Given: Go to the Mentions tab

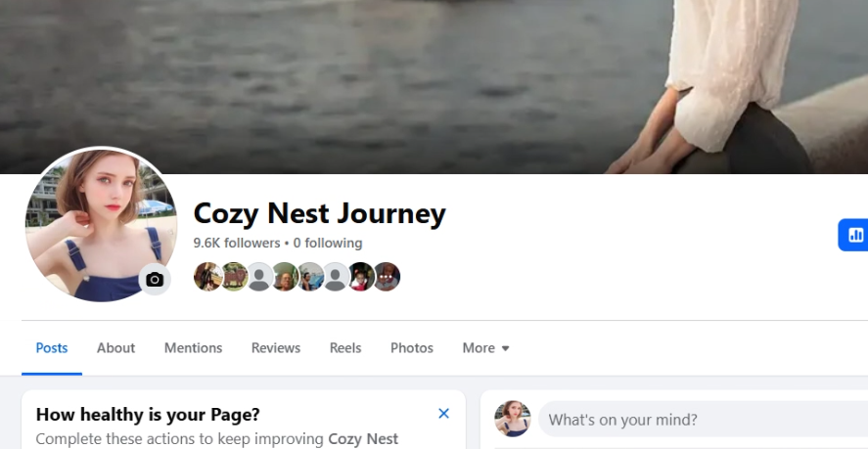Looking at the screenshot, I should coord(193,348).
